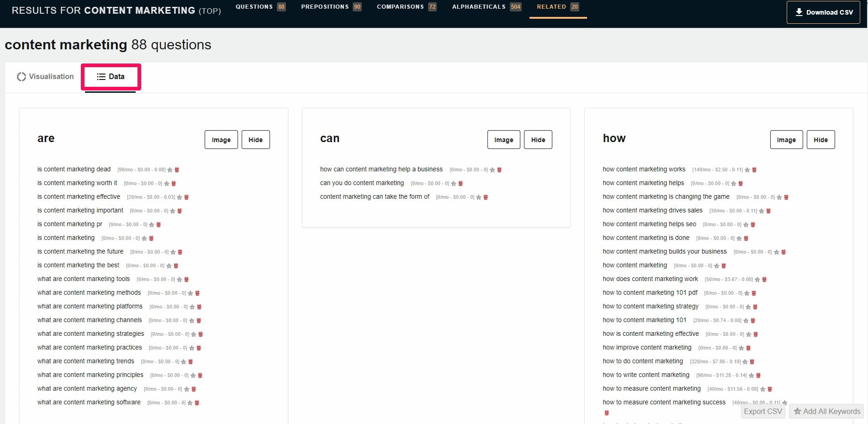This screenshot has height=424, width=868.
Task: Click red stack icon for 'how to content marketing 101'
Action: (x=753, y=321)
